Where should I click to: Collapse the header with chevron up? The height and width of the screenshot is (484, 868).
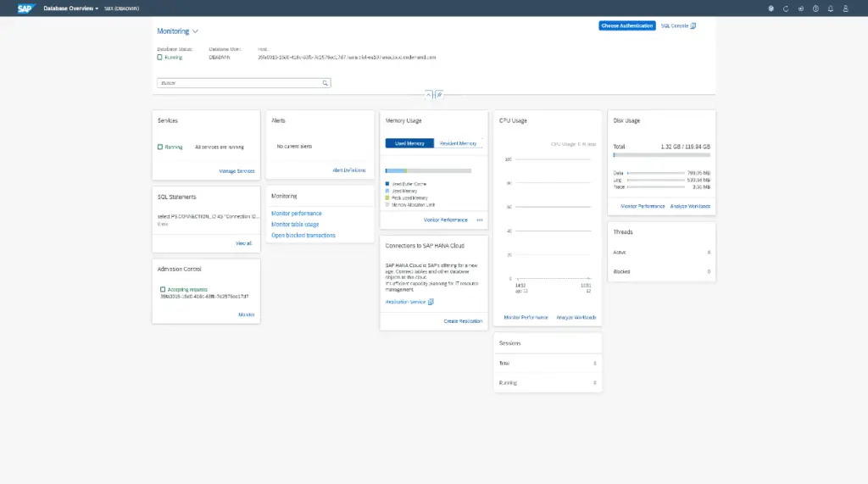tap(429, 95)
